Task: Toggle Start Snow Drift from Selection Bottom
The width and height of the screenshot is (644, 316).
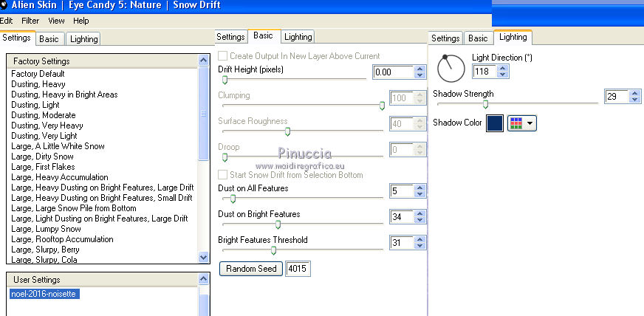Action: pyautogui.click(x=222, y=175)
